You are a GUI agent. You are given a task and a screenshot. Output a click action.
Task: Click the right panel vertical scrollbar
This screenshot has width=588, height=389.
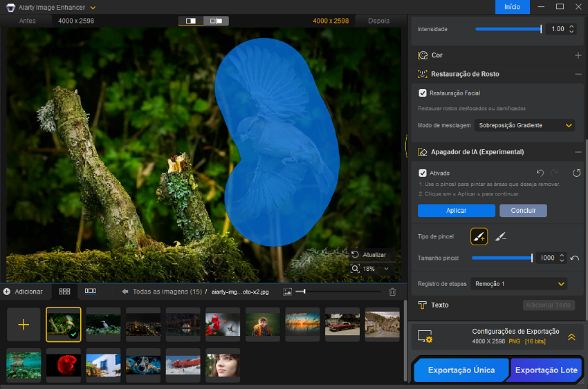[586, 229]
